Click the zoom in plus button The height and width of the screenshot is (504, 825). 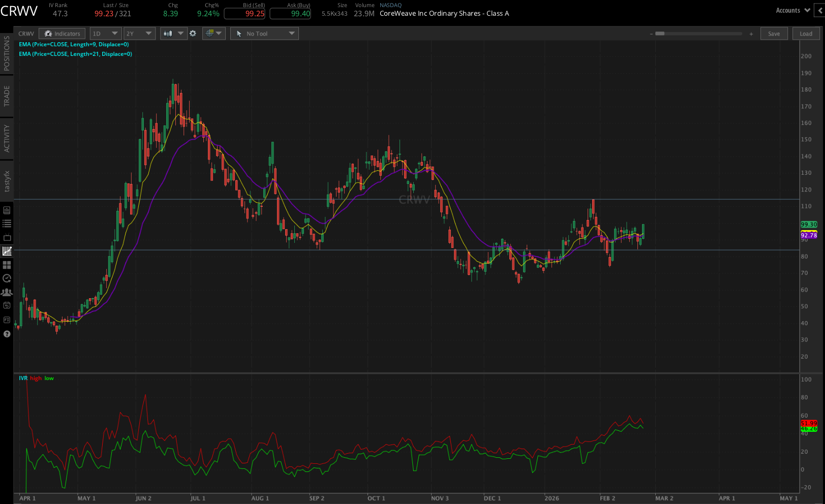pos(751,34)
